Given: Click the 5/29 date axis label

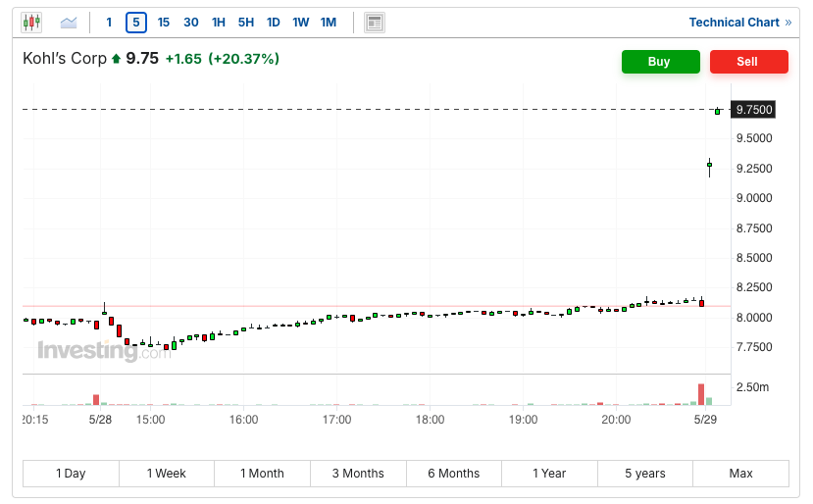Looking at the screenshot, I should point(706,420).
